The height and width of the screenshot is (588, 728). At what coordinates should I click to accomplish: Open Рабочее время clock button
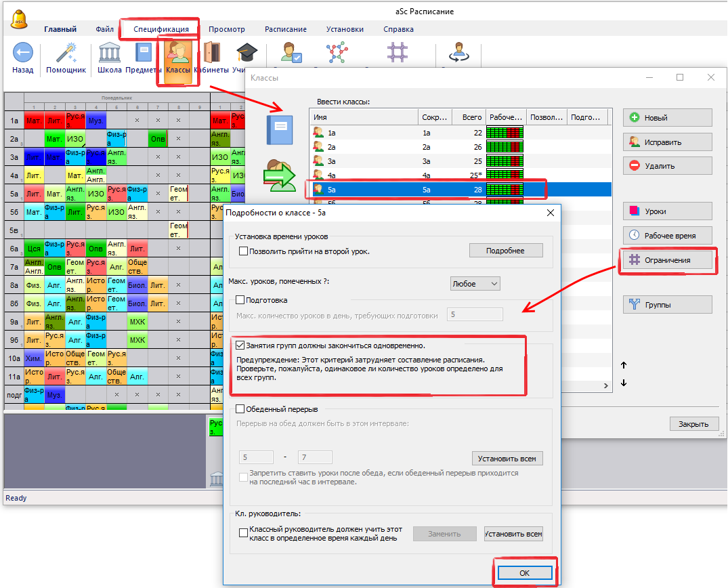tap(667, 235)
